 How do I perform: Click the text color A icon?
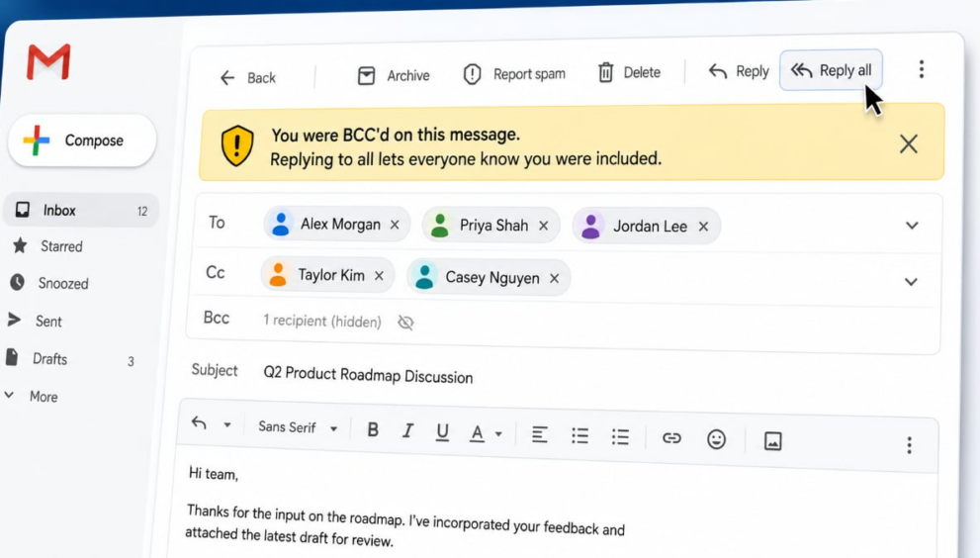(x=477, y=433)
